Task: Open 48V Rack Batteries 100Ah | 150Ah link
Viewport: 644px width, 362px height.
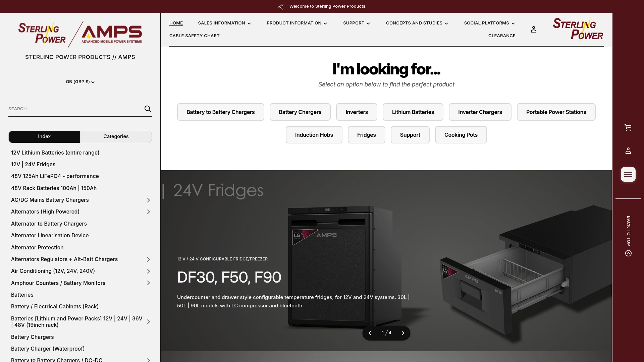Action: (x=54, y=188)
